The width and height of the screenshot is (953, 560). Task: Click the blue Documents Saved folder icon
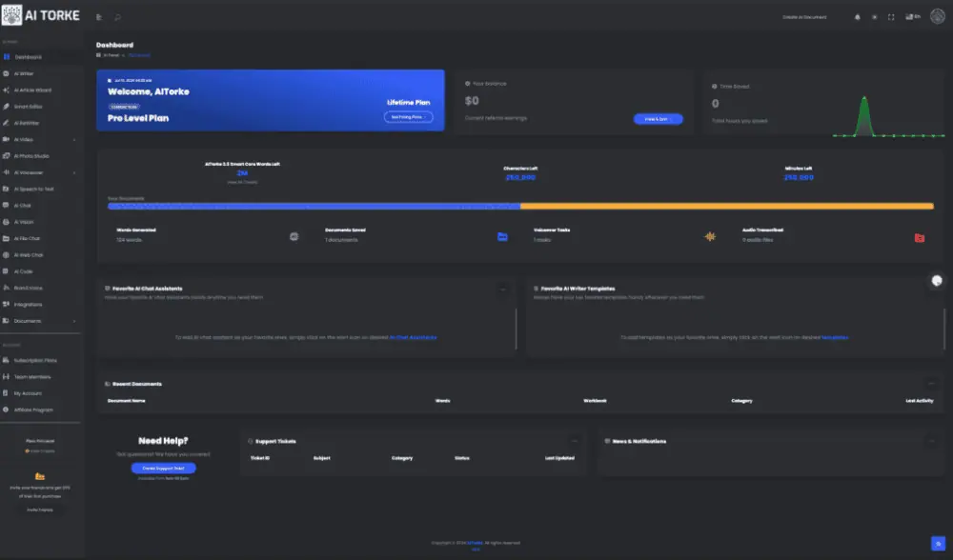(502, 236)
